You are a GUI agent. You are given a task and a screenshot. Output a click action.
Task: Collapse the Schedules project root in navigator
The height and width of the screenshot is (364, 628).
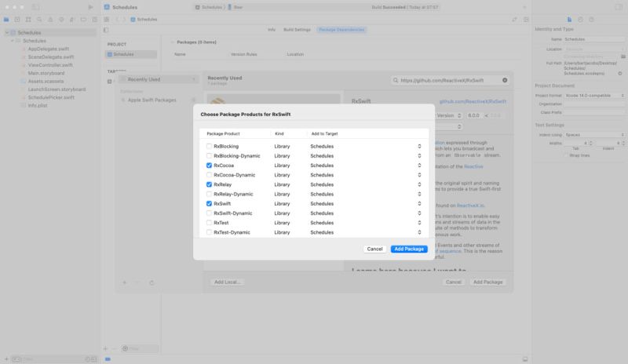pyautogui.click(x=7, y=32)
